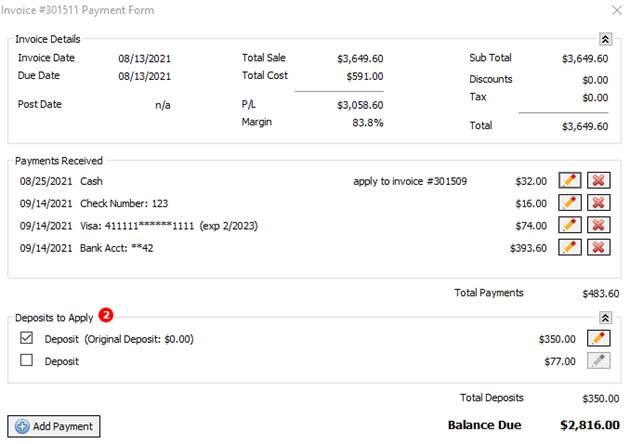630x444 pixels.
Task: Delete the Bank Acct payment
Action: coord(599,246)
